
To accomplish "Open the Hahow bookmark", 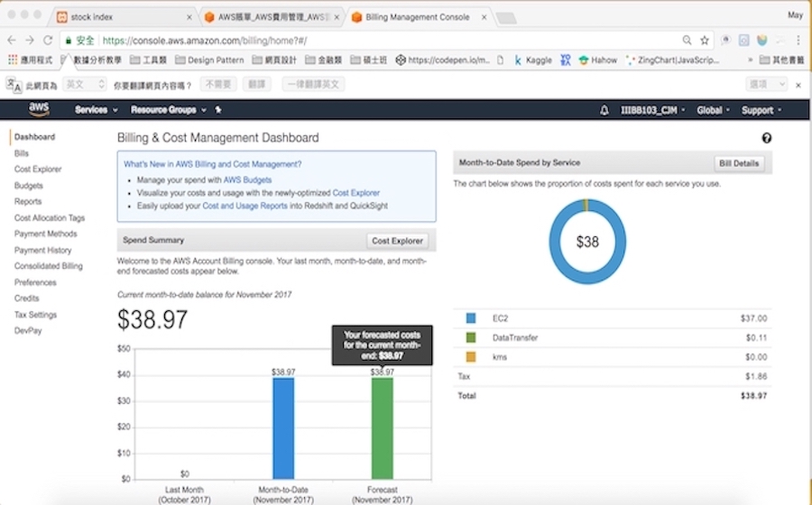I will pos(597,60).
